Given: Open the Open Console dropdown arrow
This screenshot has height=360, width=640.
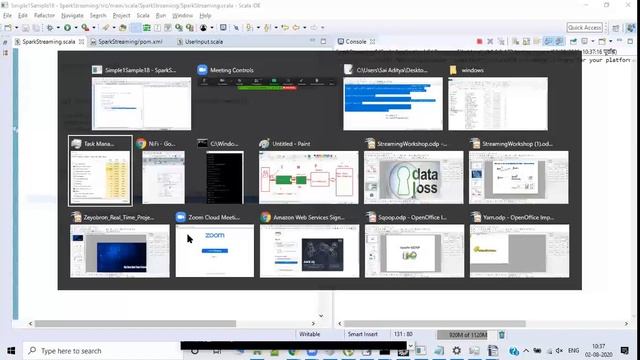Looking at the screenshot, I should (x=611, y=42).
